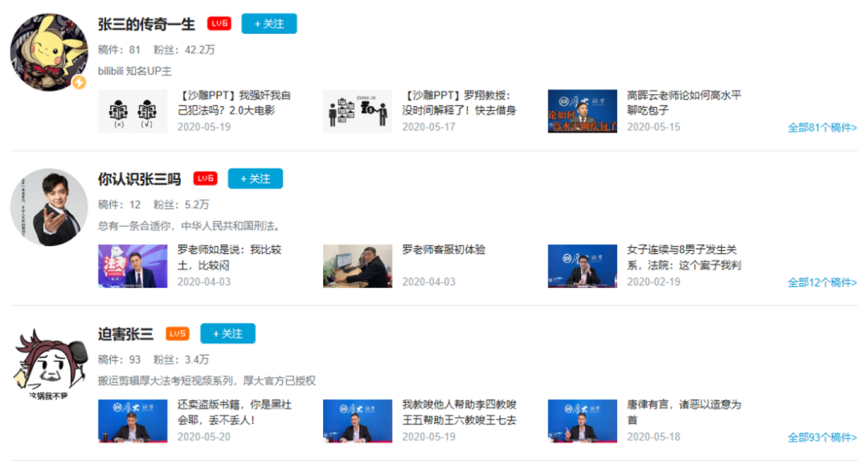868x464 pixels.
Task: Click lightning verified badge on Pikachu avatar
Action: (79, 83)
